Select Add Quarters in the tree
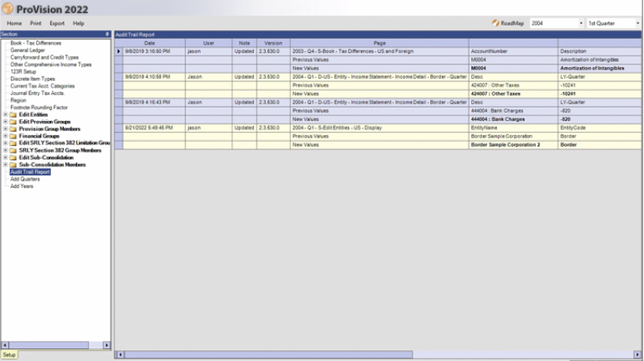 click(x=24, y=179)
